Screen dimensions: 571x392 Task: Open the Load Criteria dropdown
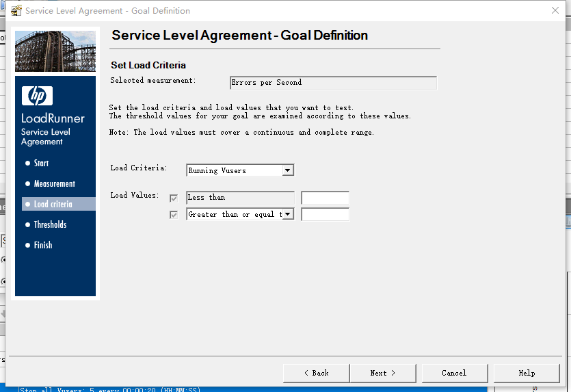click(288, 170)
